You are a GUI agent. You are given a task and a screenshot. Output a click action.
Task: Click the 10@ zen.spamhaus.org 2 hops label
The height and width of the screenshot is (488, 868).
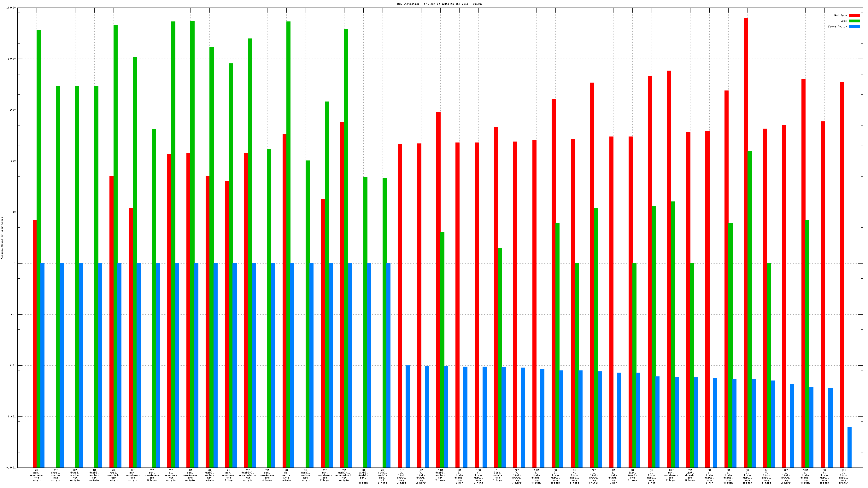671,475
